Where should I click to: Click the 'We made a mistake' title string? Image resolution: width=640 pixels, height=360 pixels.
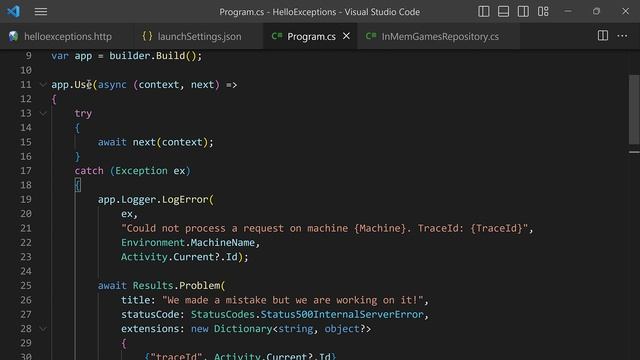tap(293, 300)
